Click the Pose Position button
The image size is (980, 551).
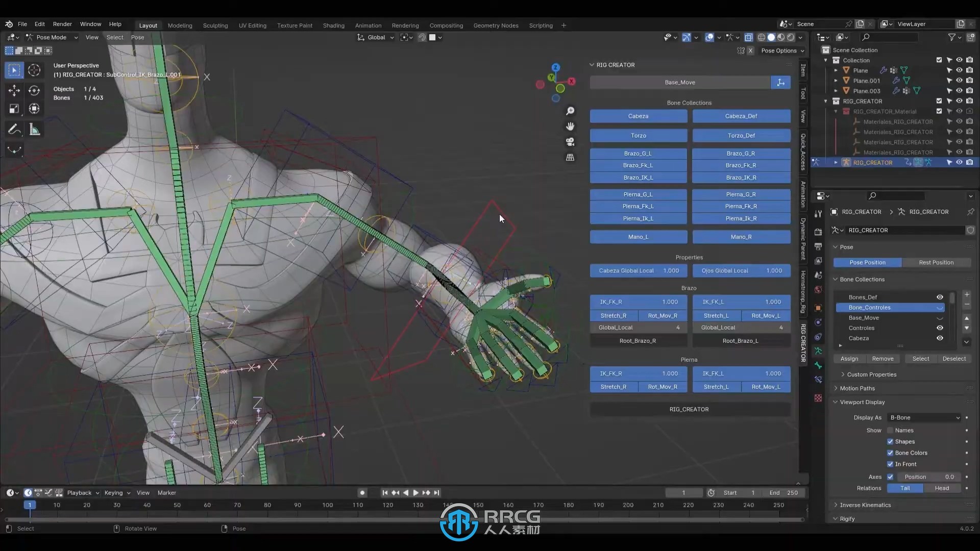(x=868, y=262)
